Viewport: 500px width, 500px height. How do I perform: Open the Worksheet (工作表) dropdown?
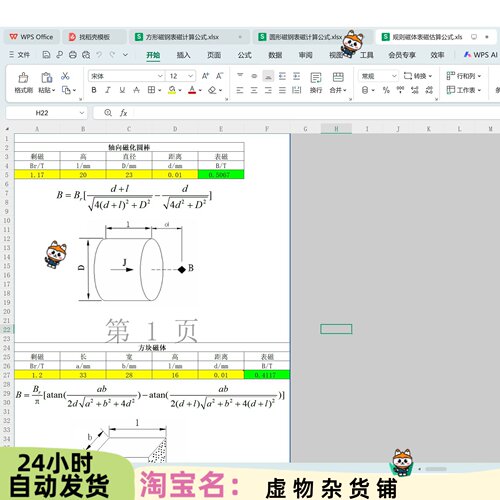coord(464,90)
